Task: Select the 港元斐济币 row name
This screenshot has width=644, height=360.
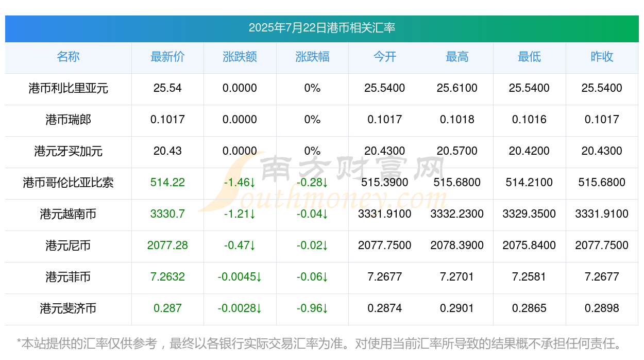Action: coord(68,308)
